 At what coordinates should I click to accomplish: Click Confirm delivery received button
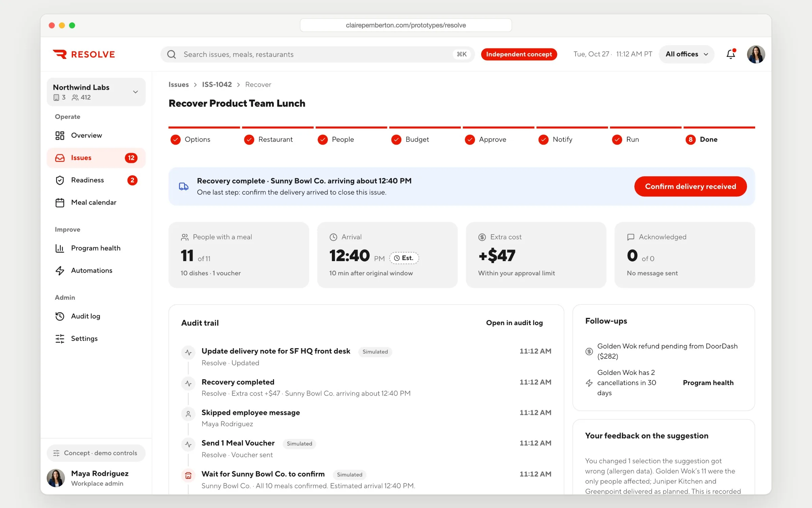pyautogui.click(x=691, y=186)
